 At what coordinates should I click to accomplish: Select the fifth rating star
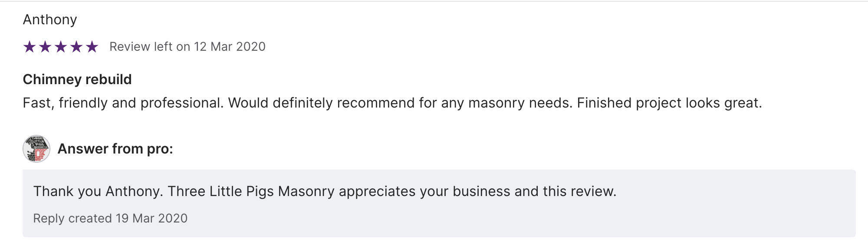tap(92, 47)
